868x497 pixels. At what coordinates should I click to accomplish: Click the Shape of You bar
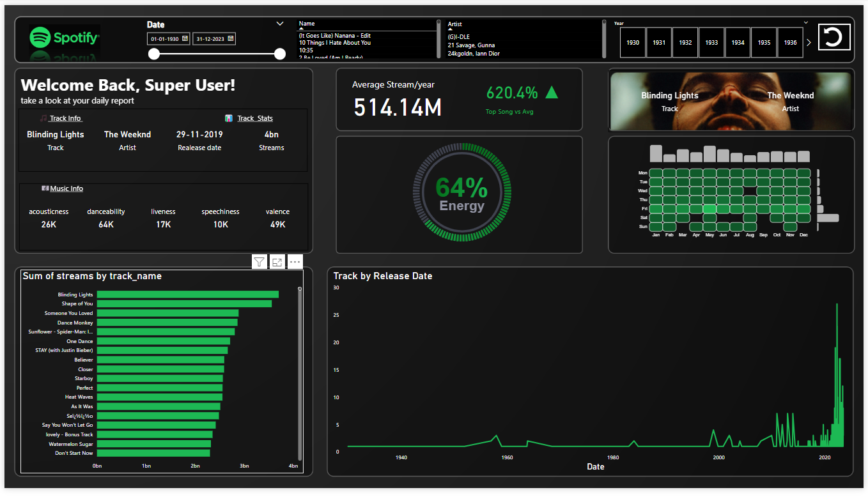pos(184,303)
